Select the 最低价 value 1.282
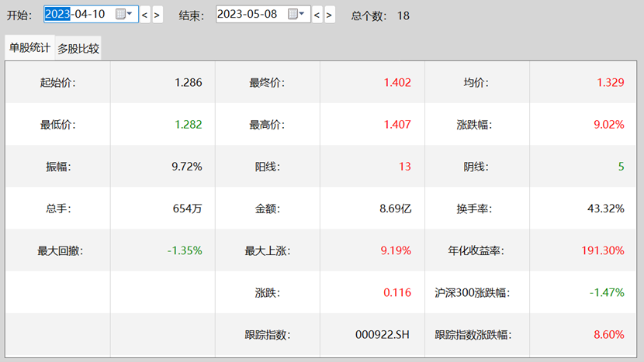644x362 pixels. 188,124
